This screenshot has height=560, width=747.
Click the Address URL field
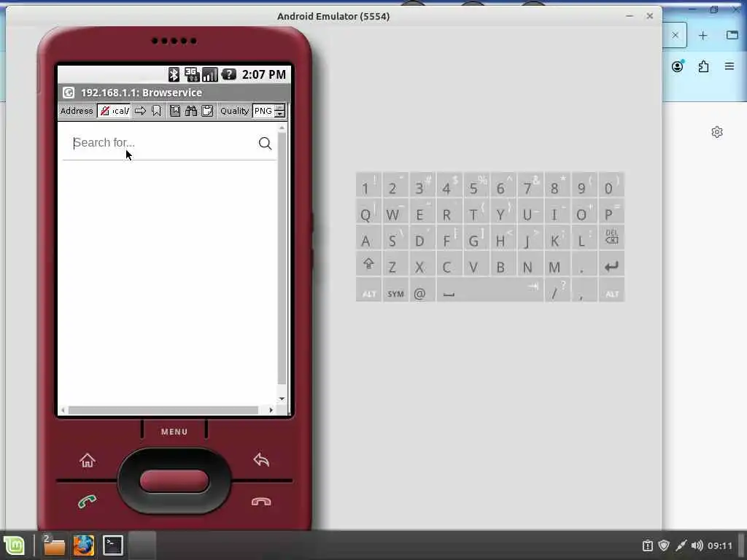[x=114, y=111]
